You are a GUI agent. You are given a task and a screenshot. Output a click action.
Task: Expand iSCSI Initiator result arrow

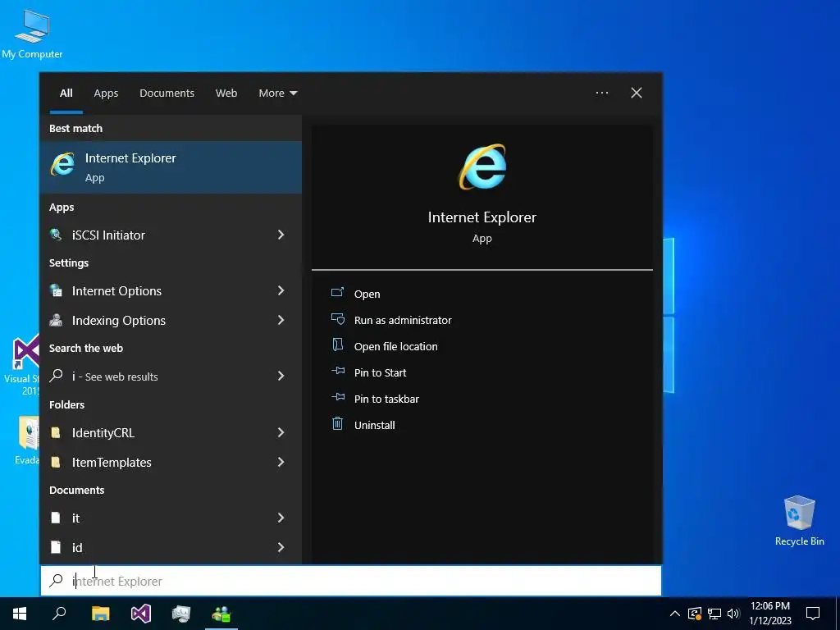point(281,235)
